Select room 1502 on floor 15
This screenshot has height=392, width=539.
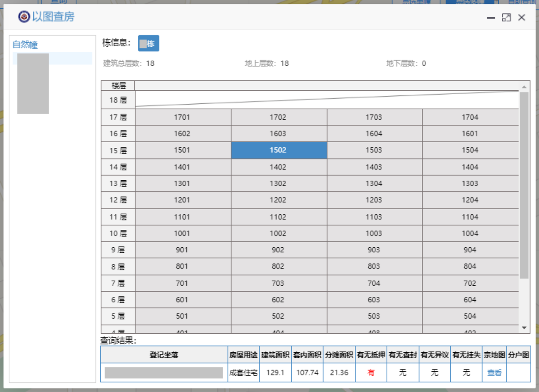click(x=278, y=150)
